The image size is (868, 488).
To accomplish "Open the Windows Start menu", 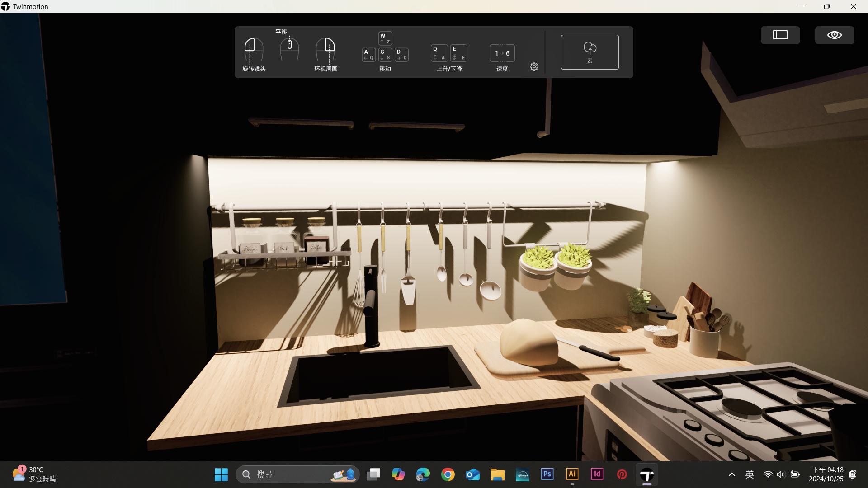I will pos(221,474).
